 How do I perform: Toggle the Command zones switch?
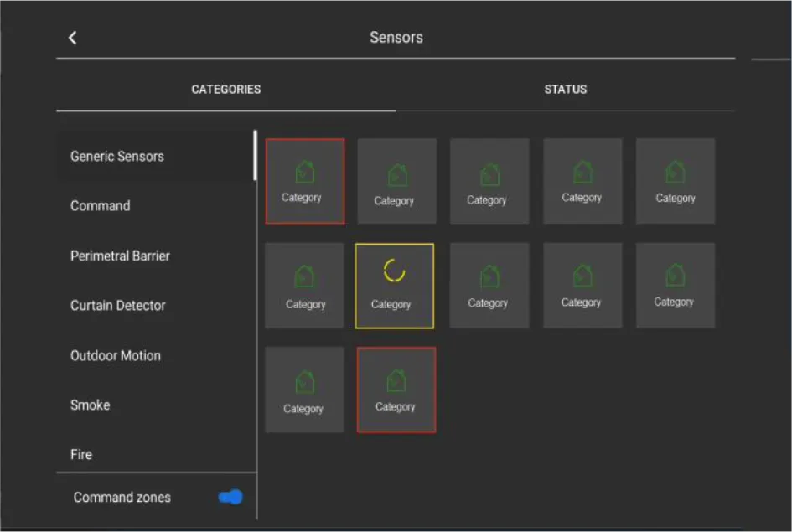[x=230, y=497]
